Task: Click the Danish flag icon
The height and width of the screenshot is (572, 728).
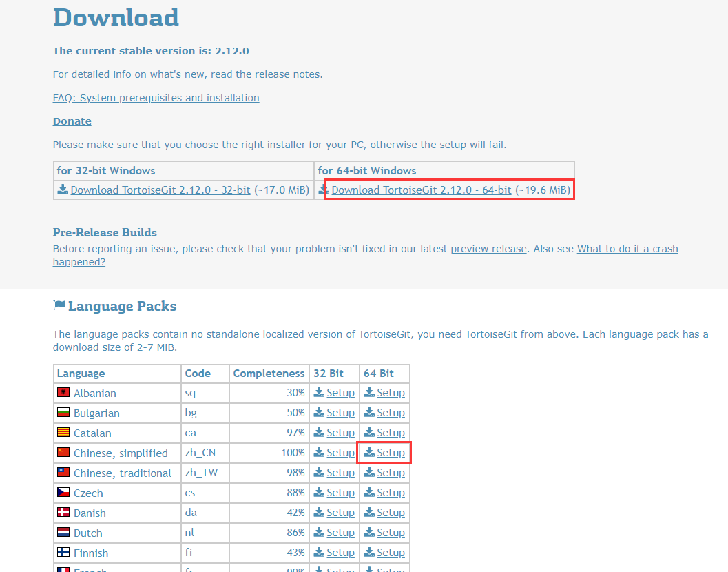Action: click(63, 512)
